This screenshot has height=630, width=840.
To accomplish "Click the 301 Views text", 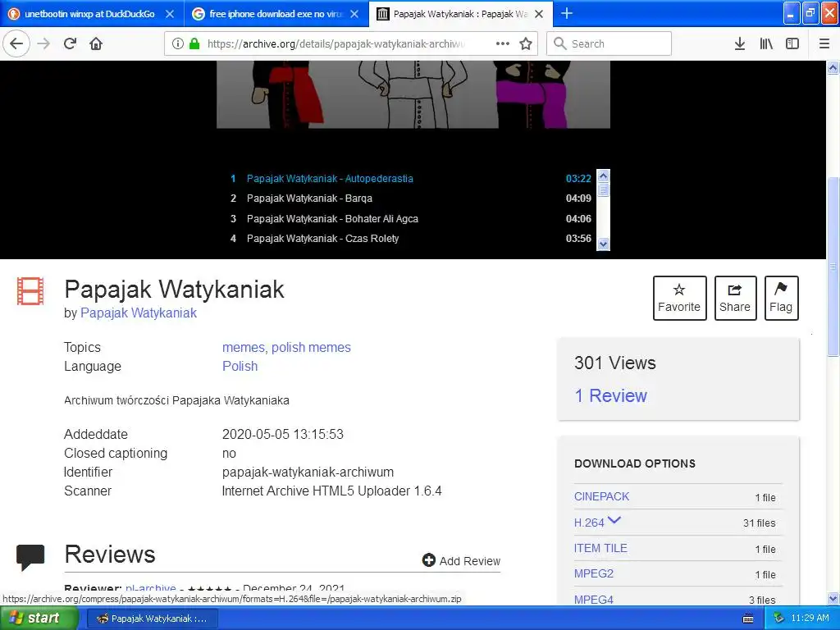I will 615,363.
